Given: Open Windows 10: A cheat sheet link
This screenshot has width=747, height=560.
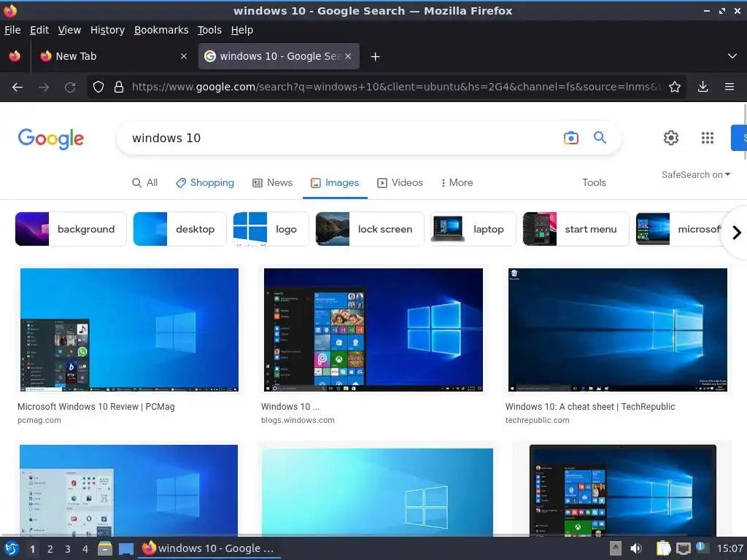Looking at the screenshot, I should click(590, 407).
